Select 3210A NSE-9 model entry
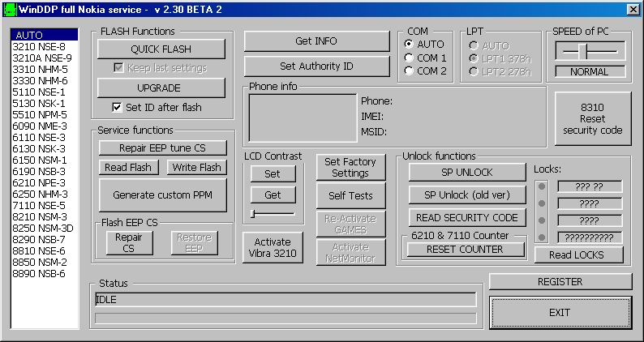Image resolution: width=644 pixels, height=342 pixels. click(x=45, y=58)
